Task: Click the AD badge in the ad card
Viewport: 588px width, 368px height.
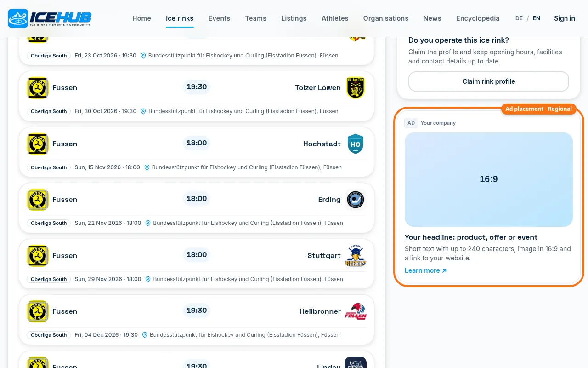Action: (x=411, y=123)
